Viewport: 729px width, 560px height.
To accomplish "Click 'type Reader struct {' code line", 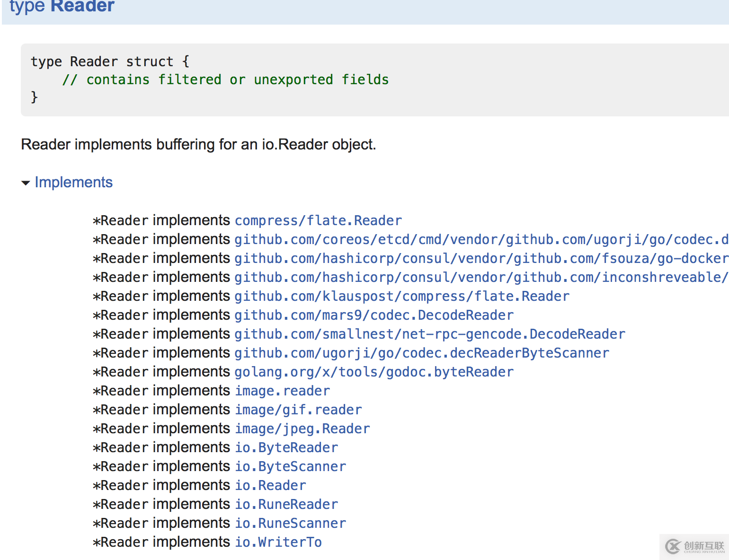I will (110, 61).
